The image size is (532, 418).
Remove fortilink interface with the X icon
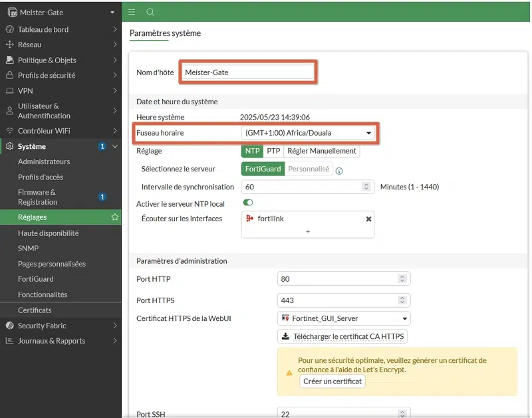click(368, 219)
